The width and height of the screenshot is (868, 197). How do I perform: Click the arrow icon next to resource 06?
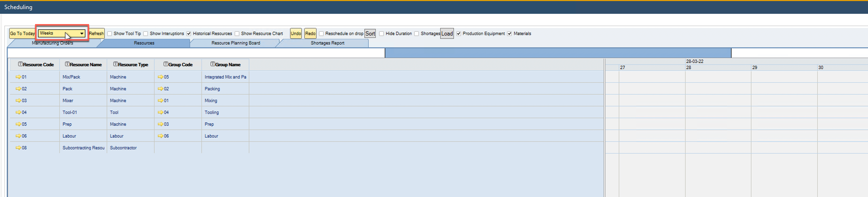[x=18, y=136]
